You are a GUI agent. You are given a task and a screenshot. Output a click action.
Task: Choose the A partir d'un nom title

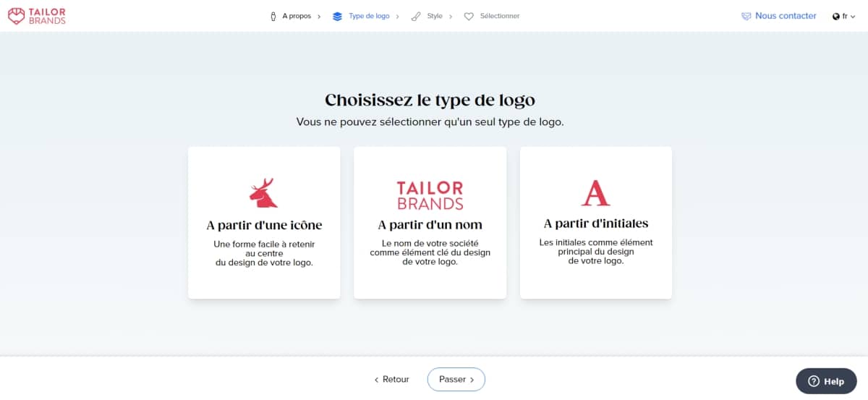pos(430,225)
